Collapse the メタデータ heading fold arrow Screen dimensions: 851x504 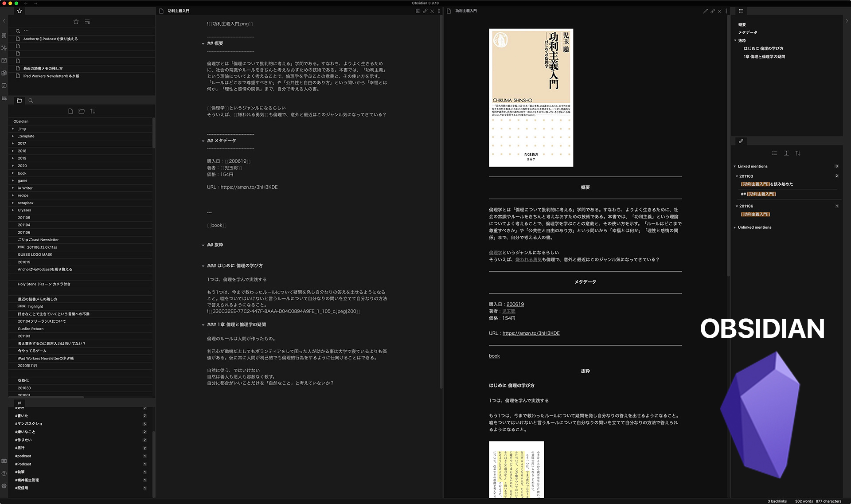[203, 141]
